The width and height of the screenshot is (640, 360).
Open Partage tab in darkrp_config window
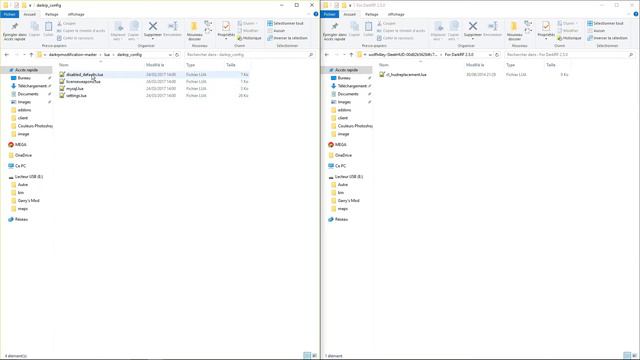(51, 14)
